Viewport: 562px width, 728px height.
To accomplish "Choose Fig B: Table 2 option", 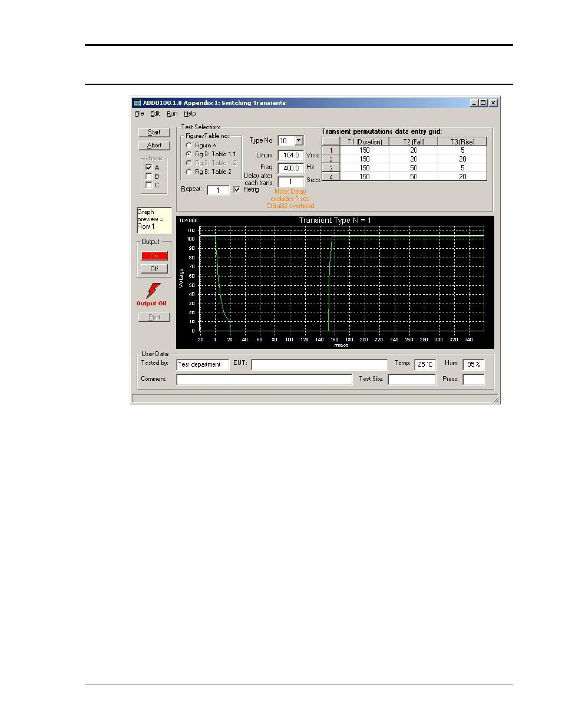I will (189, 172).
